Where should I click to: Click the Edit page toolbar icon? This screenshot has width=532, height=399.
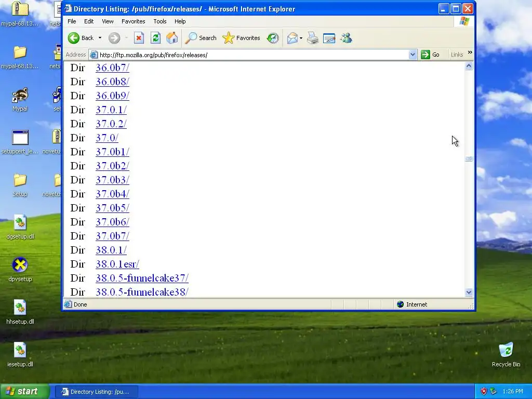point(329,38)
